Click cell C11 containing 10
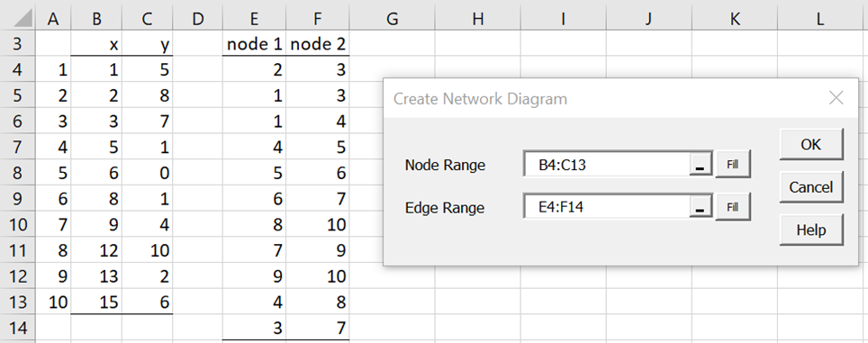 point(148,250)
